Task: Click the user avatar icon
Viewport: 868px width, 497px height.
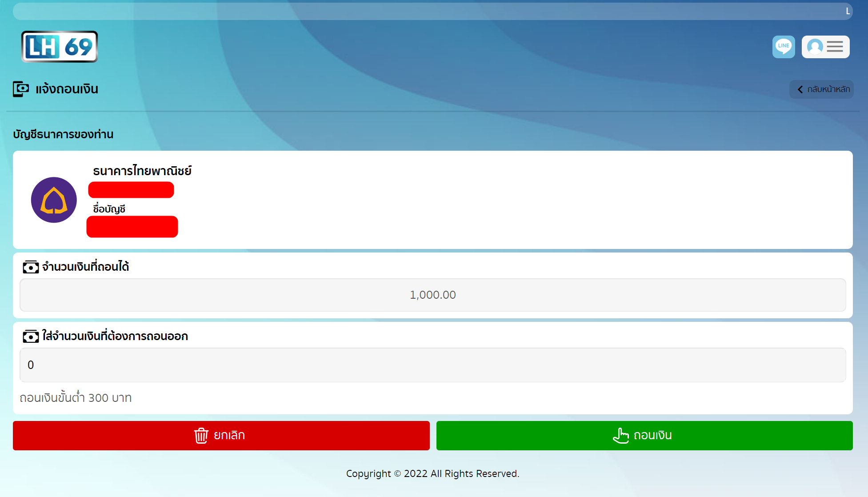Action: tap(815, 47)
